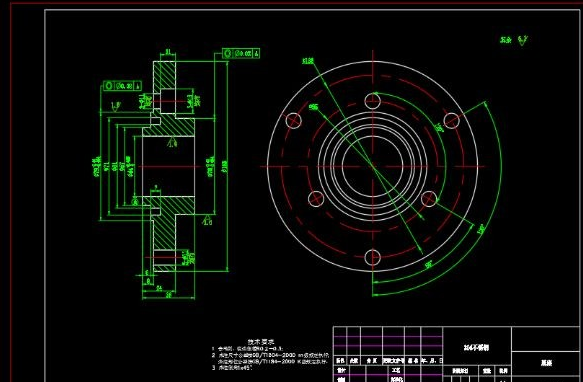Pick the '24' width dimension below section view
This screenshot has width=583, height=382.
[x=159, y=288]
